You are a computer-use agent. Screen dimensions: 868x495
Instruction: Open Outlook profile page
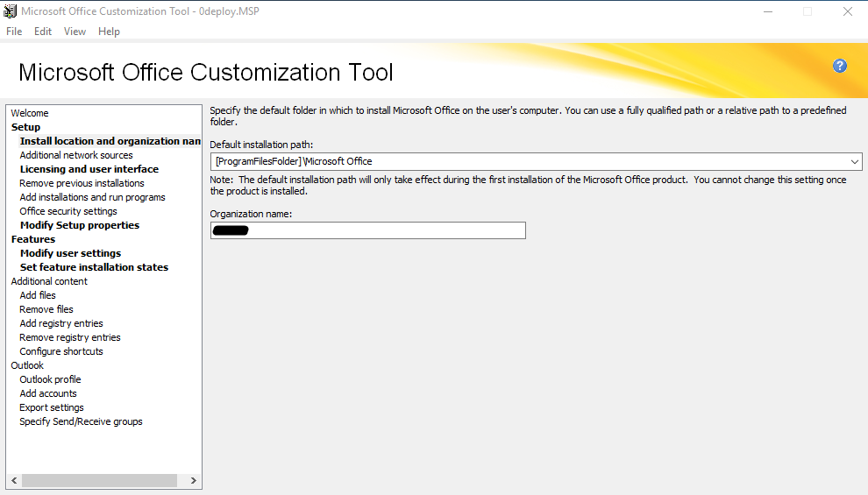tap(50, 379)
